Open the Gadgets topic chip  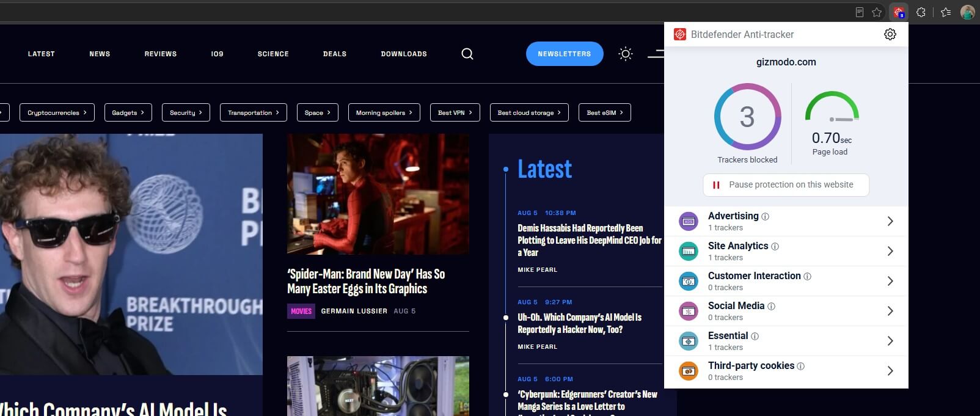pyautogui.click(x=128, y=112)
